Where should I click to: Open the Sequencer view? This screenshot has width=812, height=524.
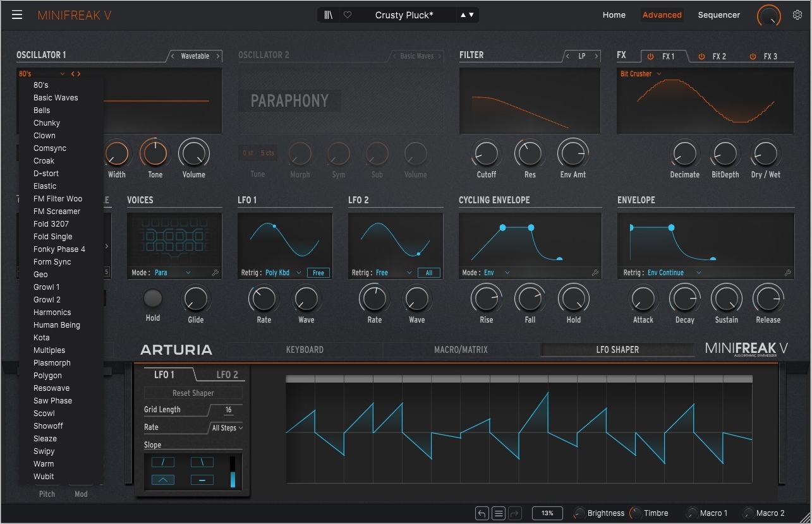point(718,15)
